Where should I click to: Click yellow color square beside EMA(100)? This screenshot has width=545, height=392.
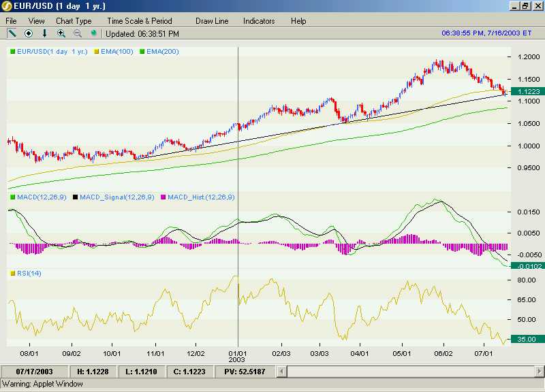[97, 52]
